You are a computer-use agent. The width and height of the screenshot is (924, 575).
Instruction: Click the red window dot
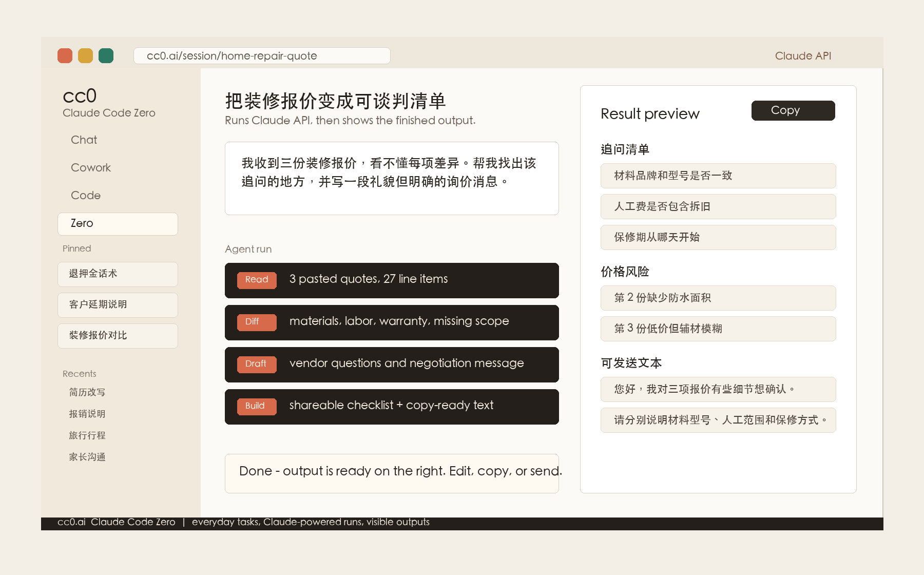coord(65,55)
